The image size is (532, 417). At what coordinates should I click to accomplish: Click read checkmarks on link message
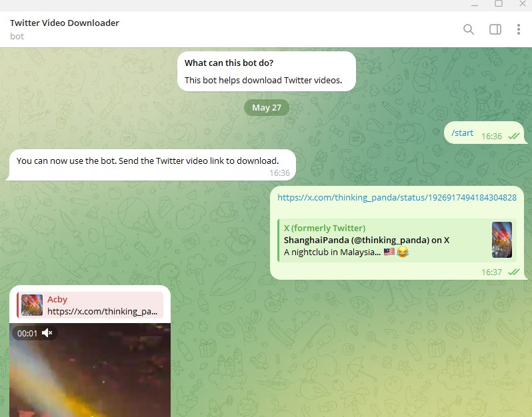click(x=514, y=272)
